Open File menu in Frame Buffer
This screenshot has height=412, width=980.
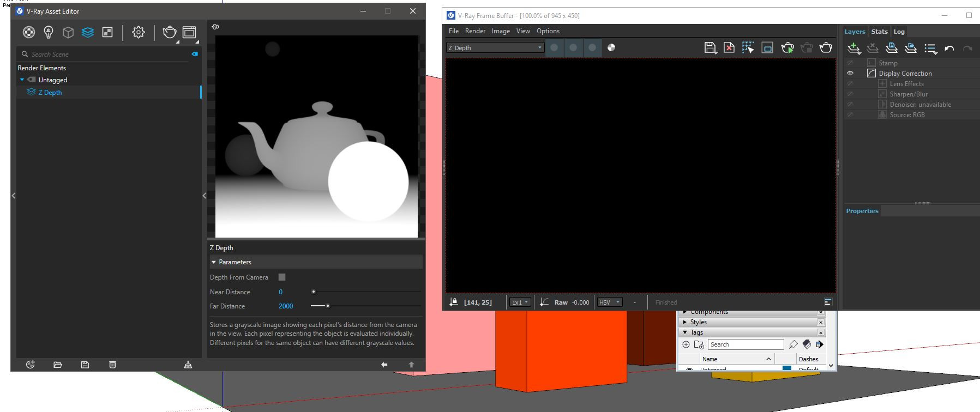tap(454, 31)
